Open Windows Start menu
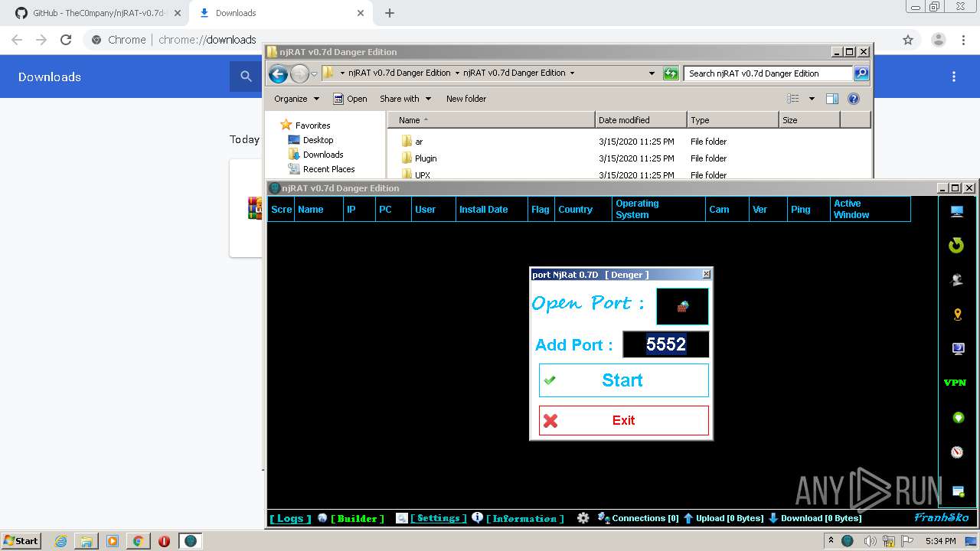The height and width of the screenshot is (551, 980). (21, 541)
